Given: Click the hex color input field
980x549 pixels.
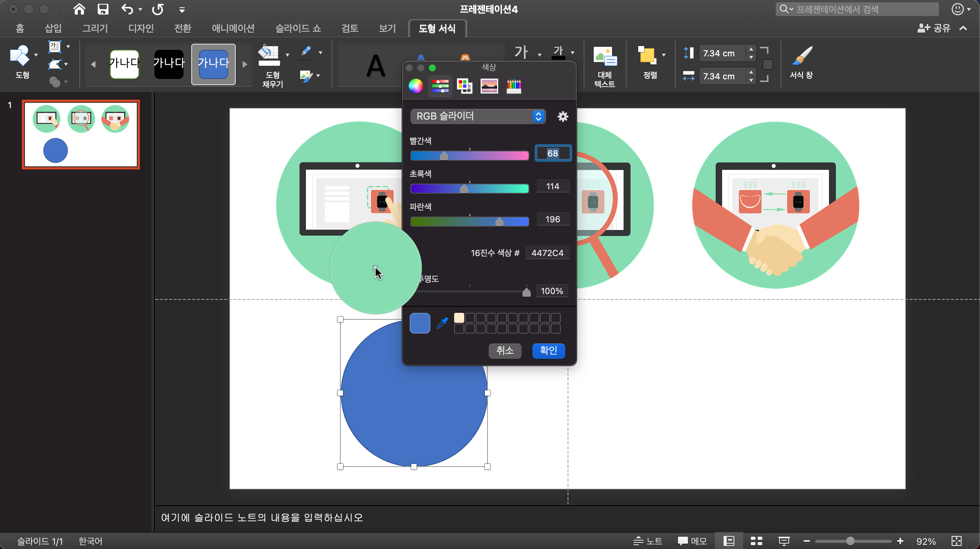Looking at the screenshot, I should tap(547, 253).
